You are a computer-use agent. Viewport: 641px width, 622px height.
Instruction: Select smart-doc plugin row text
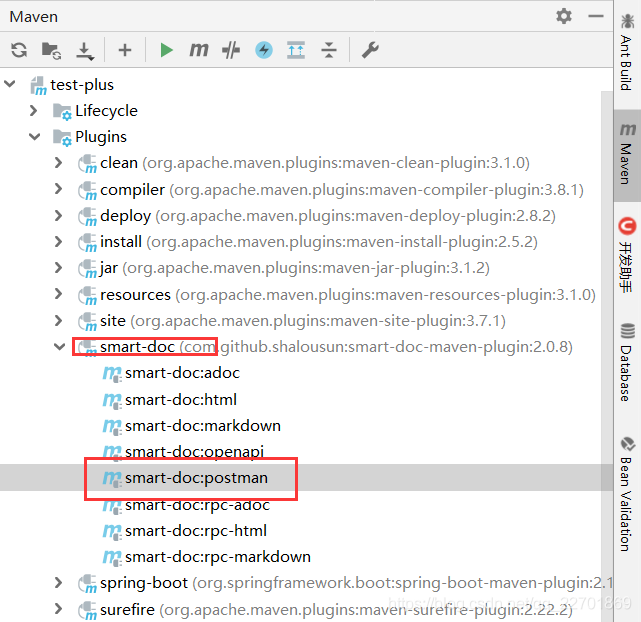pyautogui.click(x=336, y=347)
